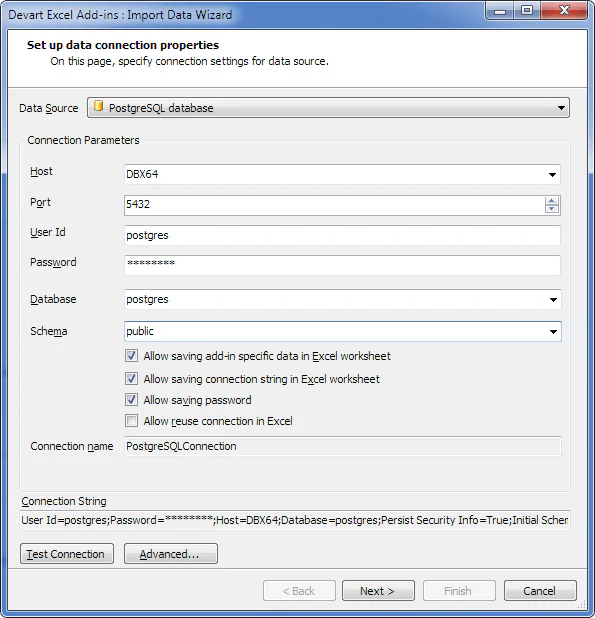The image size is (595, 618).
Task: Open the Data Source dropdown
Action: click(x=328, y=108)
